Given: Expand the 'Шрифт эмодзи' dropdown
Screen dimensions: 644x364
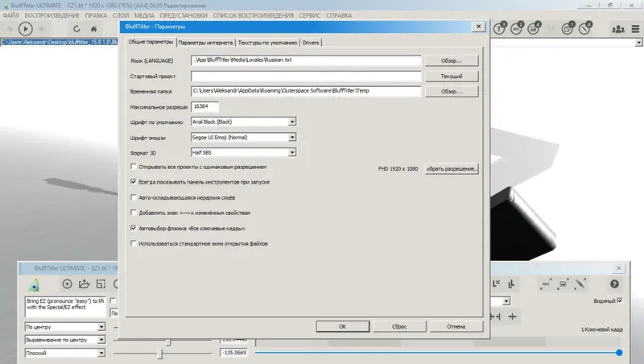Looking at the screenshot, I should [292, 137].
